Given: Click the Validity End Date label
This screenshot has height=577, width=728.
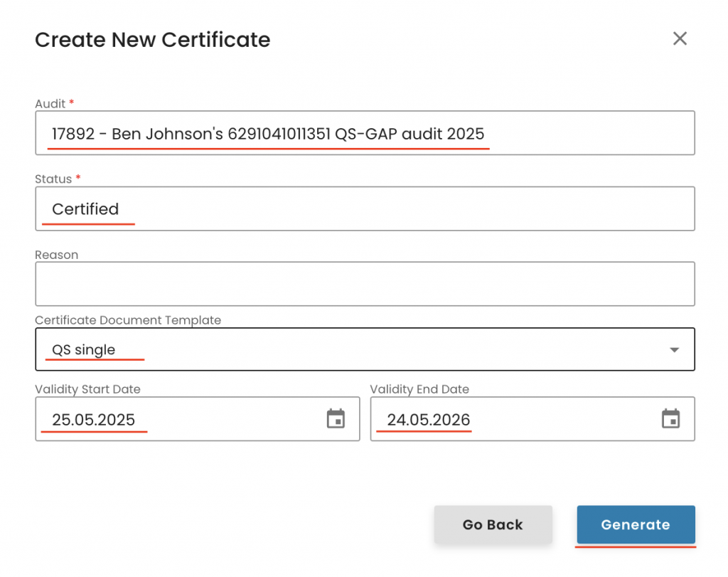Looking at the screenshot, I should point(419,389).
